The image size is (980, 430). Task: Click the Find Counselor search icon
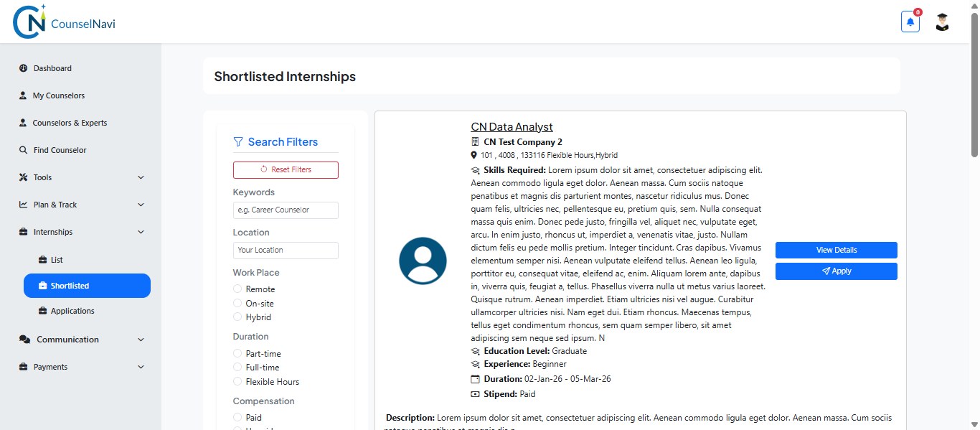point(22,150)
